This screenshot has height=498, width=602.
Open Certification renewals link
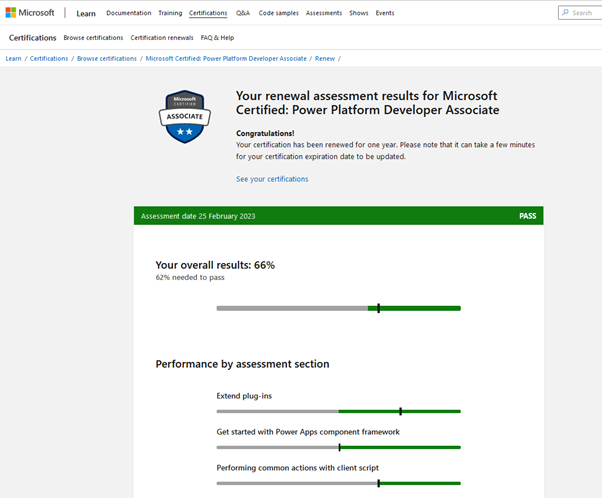[162, 38]
